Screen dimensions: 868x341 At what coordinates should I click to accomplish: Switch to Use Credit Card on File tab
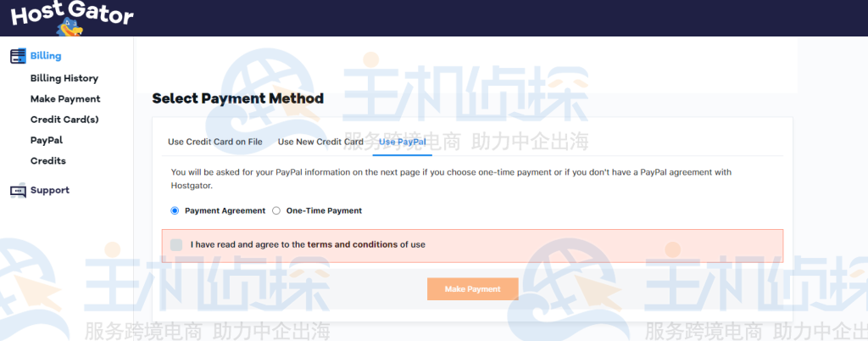(x=215, y=142)
